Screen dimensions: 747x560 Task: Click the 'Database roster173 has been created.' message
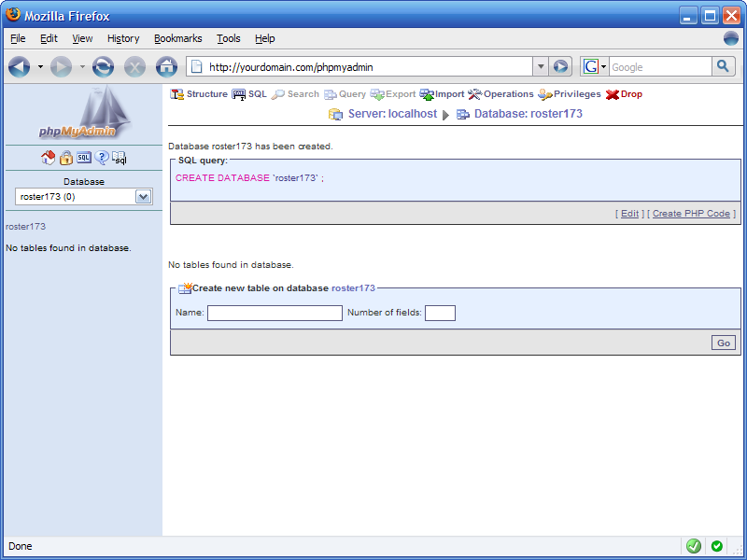click(250, 147)
